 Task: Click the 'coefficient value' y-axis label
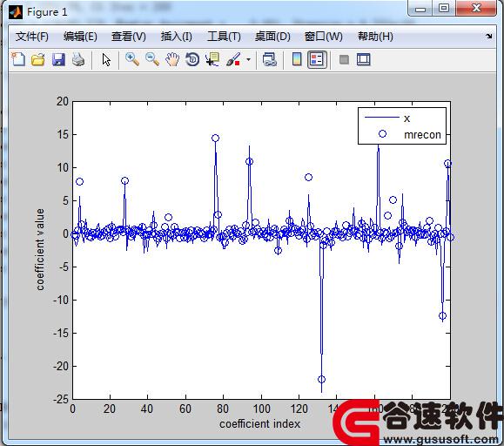click(40, 249)
